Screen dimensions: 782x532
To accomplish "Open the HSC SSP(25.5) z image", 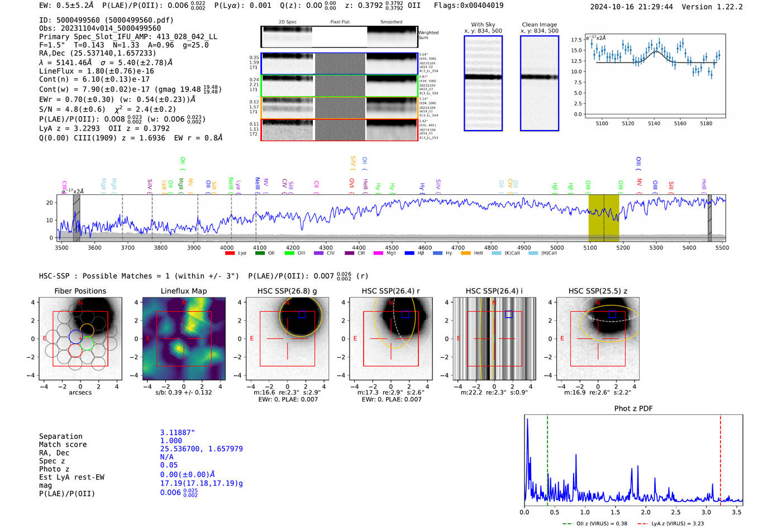I will point(598,338).
